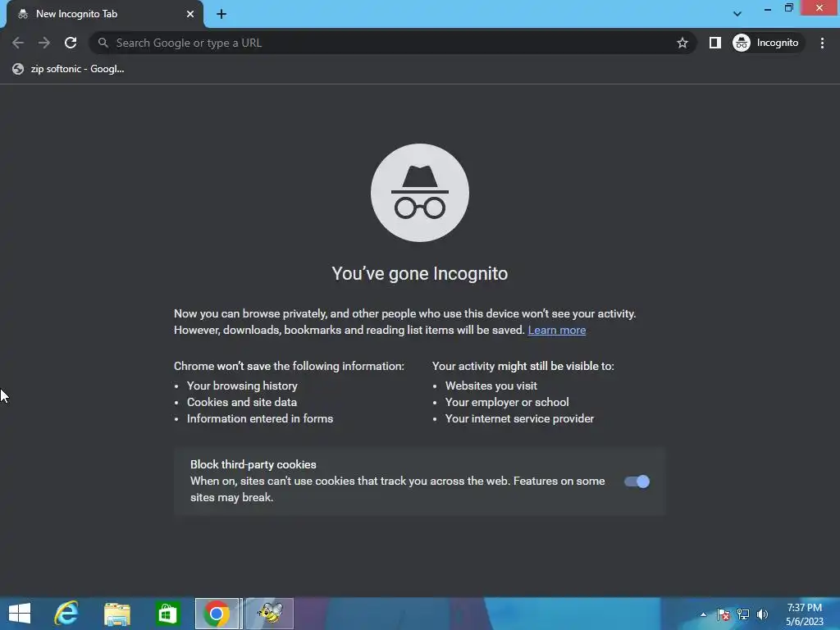
Task: Open the volume speaker icon
Action: pos(762,614)
